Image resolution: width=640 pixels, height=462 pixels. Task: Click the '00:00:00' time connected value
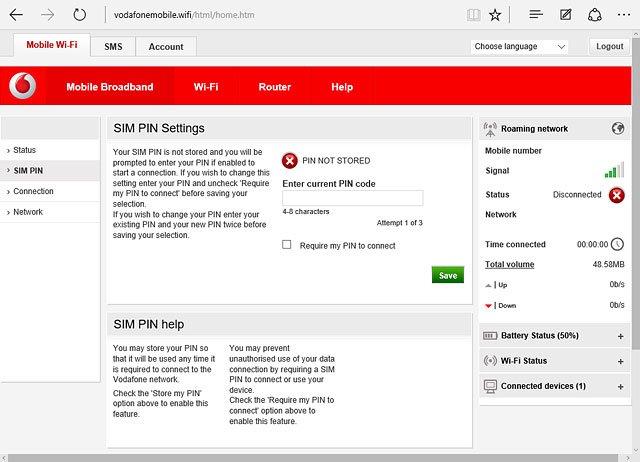click(x=592, y=244)
